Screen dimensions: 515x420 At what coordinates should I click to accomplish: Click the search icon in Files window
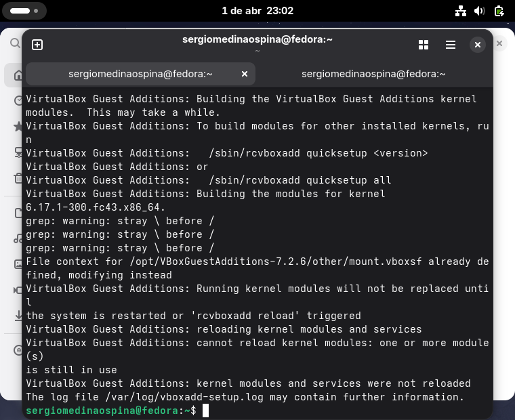[x=14, y=43]
